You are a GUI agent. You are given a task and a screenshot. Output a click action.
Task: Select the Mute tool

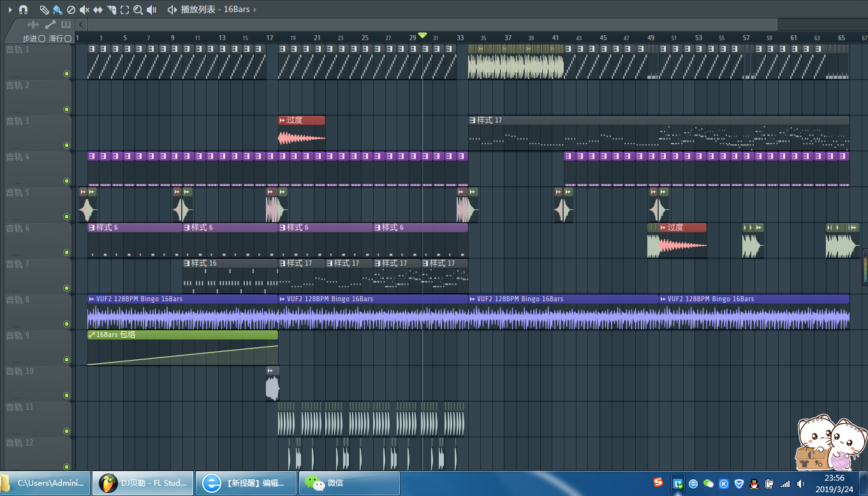(84, 10)
